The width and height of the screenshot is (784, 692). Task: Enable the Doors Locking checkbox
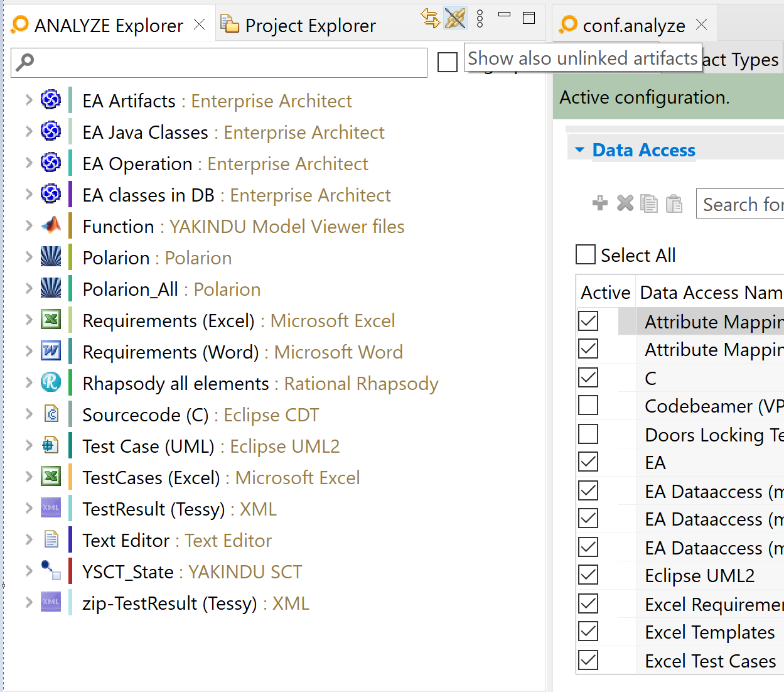588,434
